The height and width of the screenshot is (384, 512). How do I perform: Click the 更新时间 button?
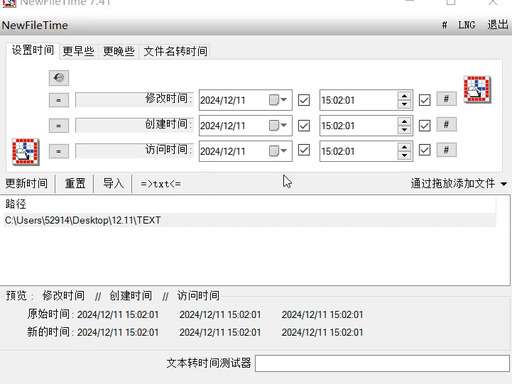(x=27, y=183)
